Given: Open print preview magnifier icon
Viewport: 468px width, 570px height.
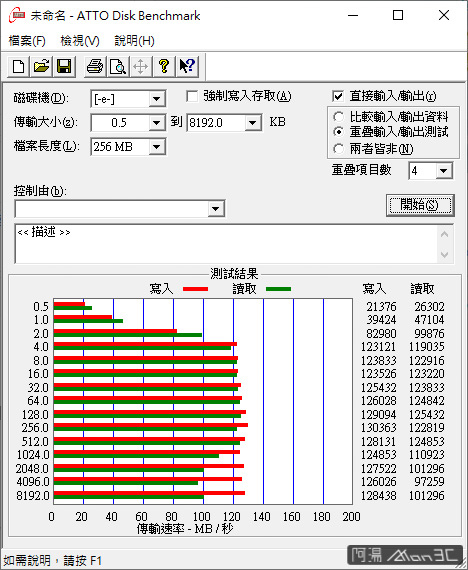Looking at the screenshot, I should [118, 67].
